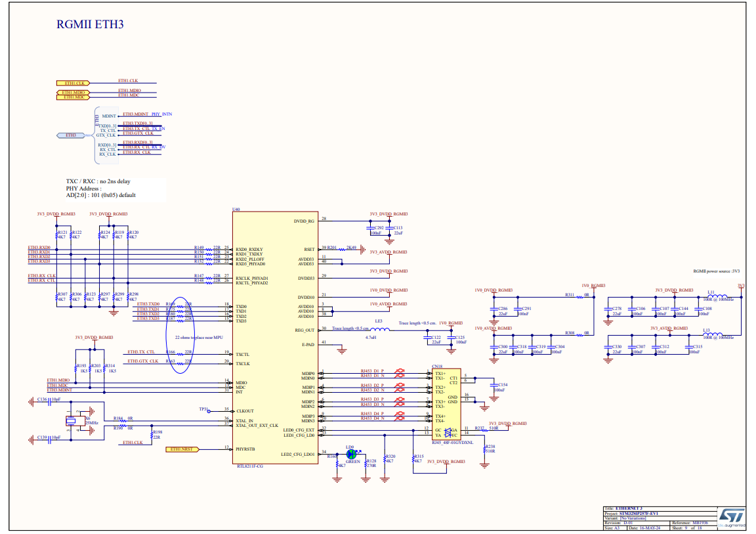This screenshot has height=534, width=756.
Task: Click the ETH3.GTX_CLK net label near R163
Action: [142, 361]
